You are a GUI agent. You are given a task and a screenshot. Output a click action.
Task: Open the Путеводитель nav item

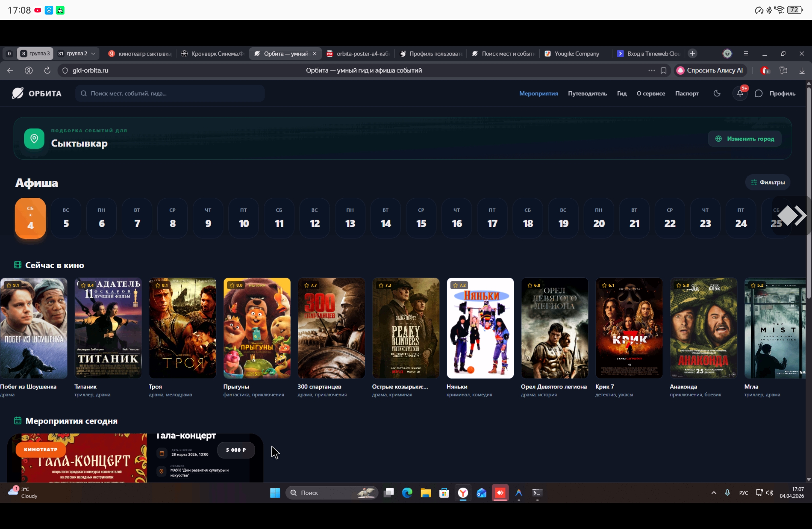coord(587,93)
